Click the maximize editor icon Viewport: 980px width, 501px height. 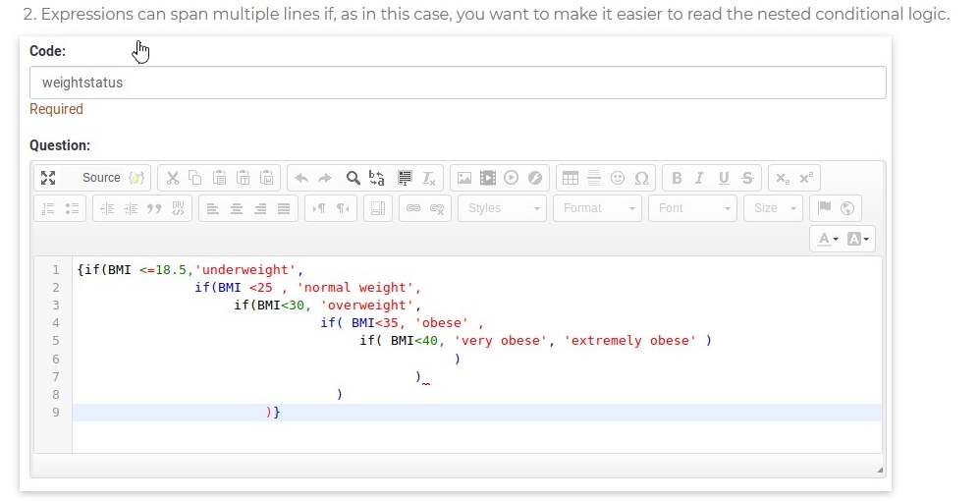coord(47,178)
